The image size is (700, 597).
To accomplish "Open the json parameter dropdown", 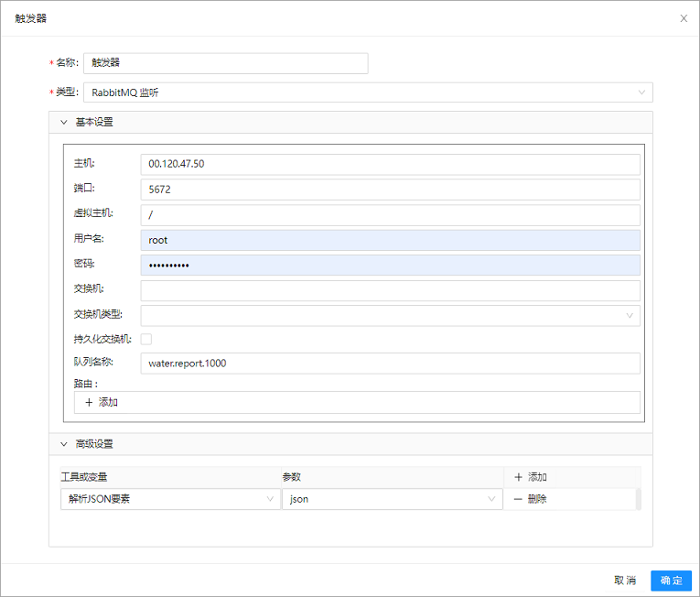I will pos(393,499).
